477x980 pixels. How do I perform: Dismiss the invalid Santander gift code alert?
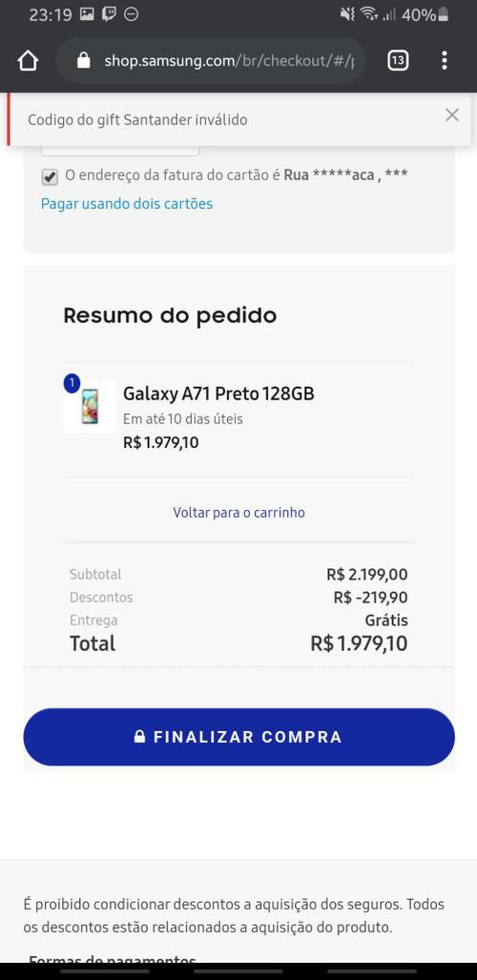pos(452,115)
